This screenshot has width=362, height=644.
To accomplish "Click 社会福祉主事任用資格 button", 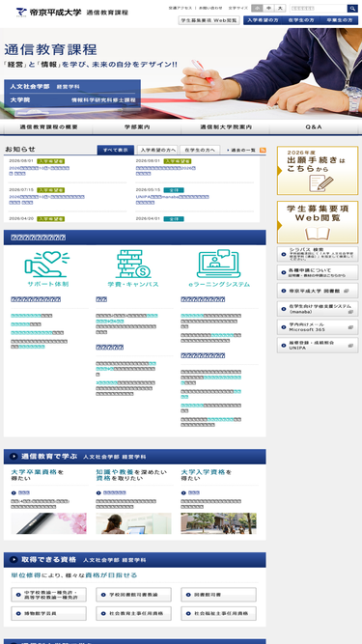I will point(219,614).
